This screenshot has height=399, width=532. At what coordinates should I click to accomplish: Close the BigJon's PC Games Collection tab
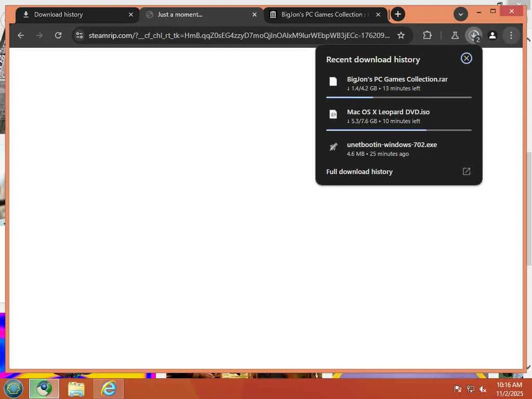pos(378,15)
